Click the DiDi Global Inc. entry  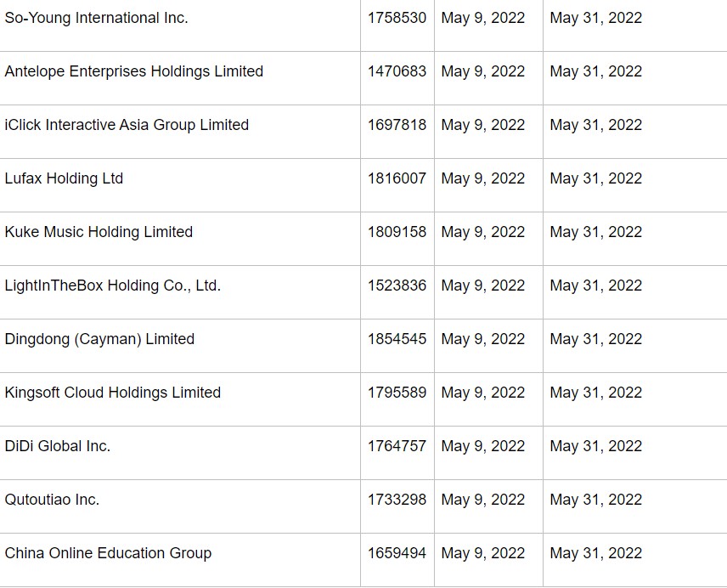click(x=57, y=446)
